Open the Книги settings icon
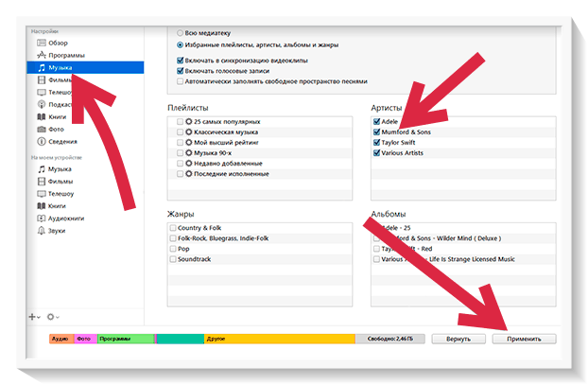Viewport: 588px width, 385px height. (41, 116)
